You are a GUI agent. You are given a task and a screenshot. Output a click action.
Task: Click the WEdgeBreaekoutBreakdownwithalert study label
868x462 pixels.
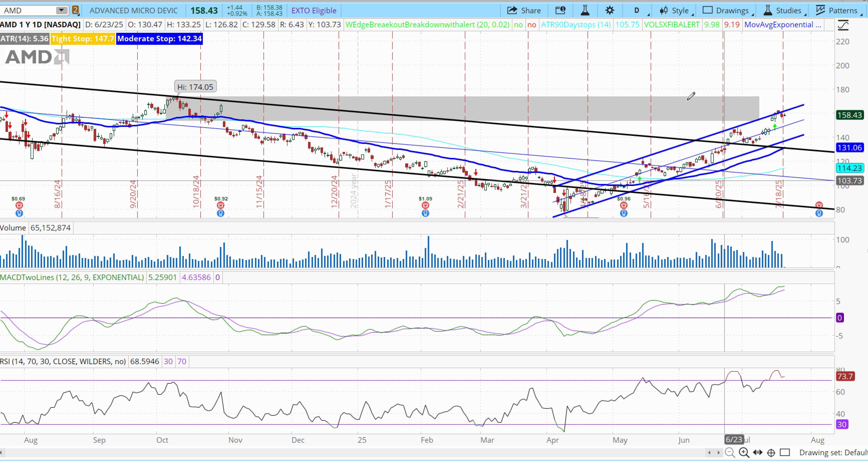tap(427, 25)
